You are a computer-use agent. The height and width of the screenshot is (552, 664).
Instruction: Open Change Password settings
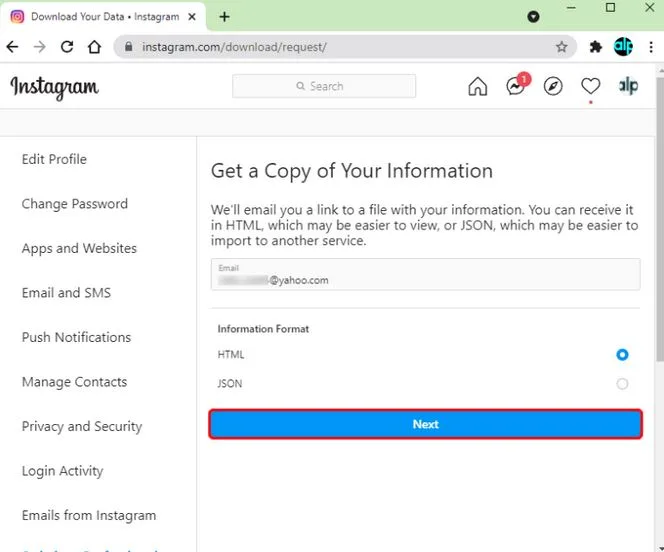tap(75, 204)
